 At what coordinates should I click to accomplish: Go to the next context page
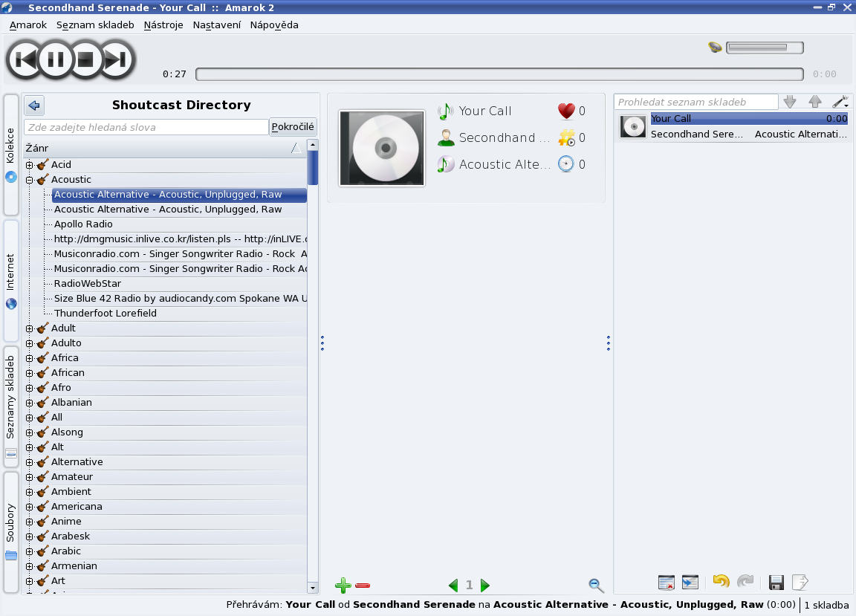click(484, 586)
